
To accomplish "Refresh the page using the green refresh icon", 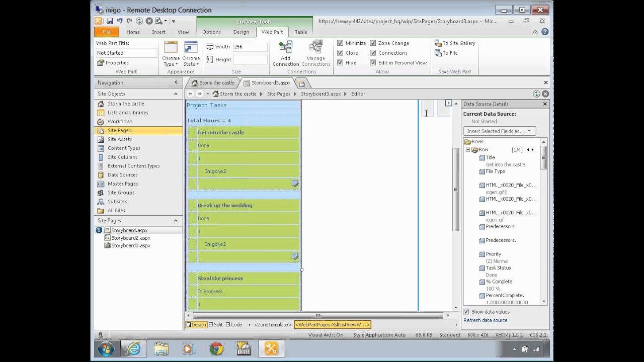I will coord(139,21).
